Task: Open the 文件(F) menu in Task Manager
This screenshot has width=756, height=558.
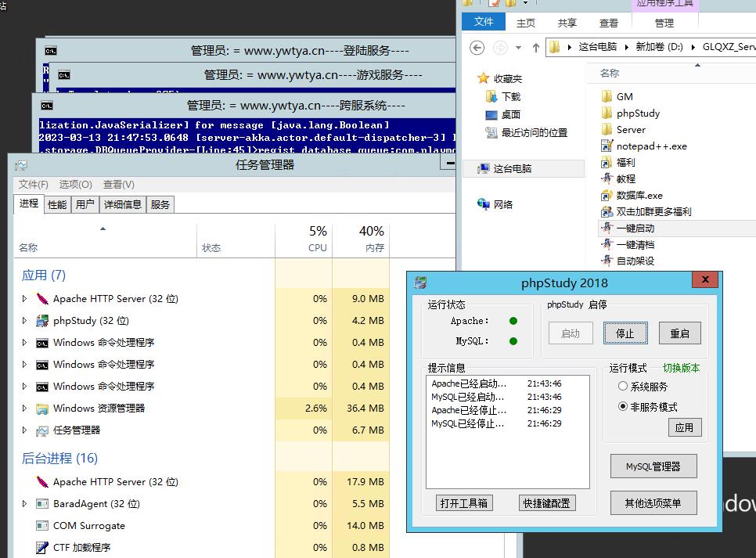Action: 34,184
